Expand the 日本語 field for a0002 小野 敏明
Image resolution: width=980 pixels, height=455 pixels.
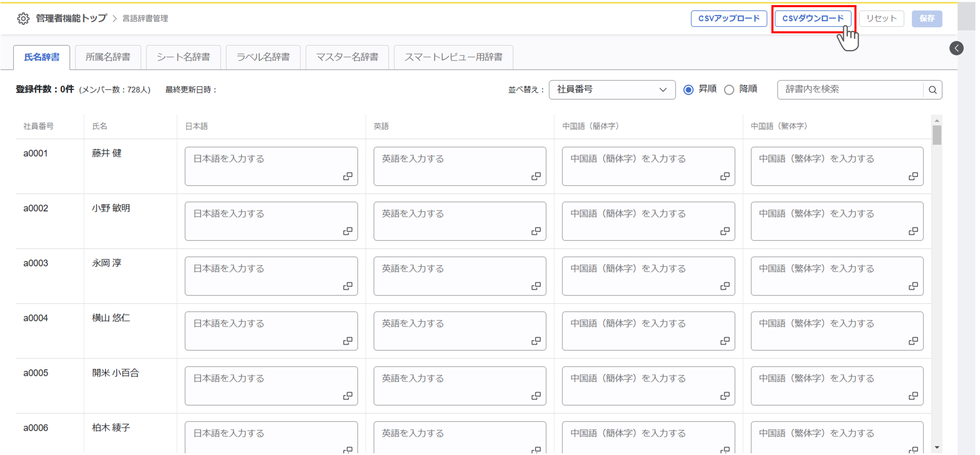pos(348,231)
